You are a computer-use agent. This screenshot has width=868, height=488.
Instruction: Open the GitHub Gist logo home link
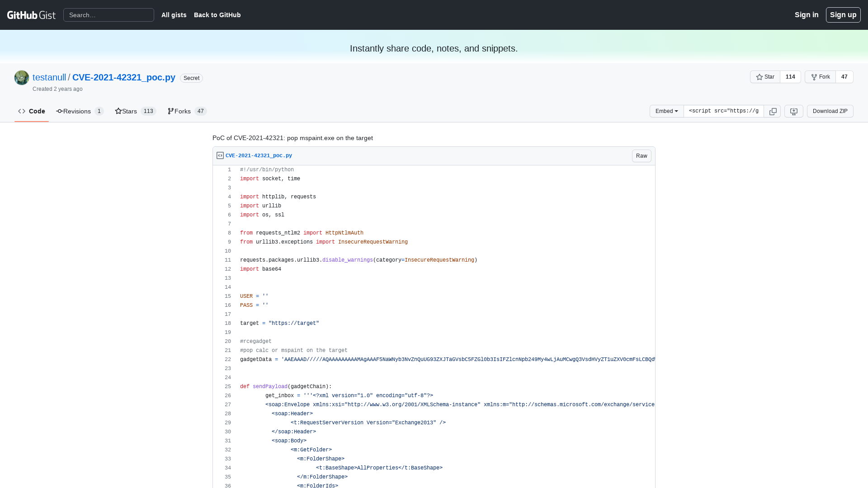coord(31,15)
